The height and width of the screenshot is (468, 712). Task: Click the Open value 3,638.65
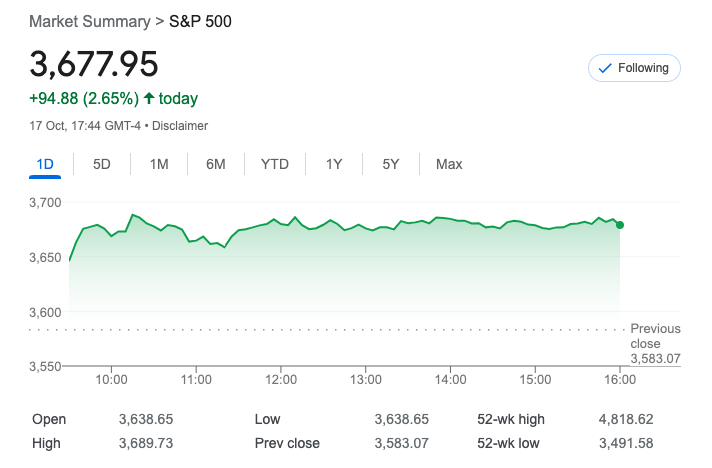pyautogui.click(x=148, y=420)
